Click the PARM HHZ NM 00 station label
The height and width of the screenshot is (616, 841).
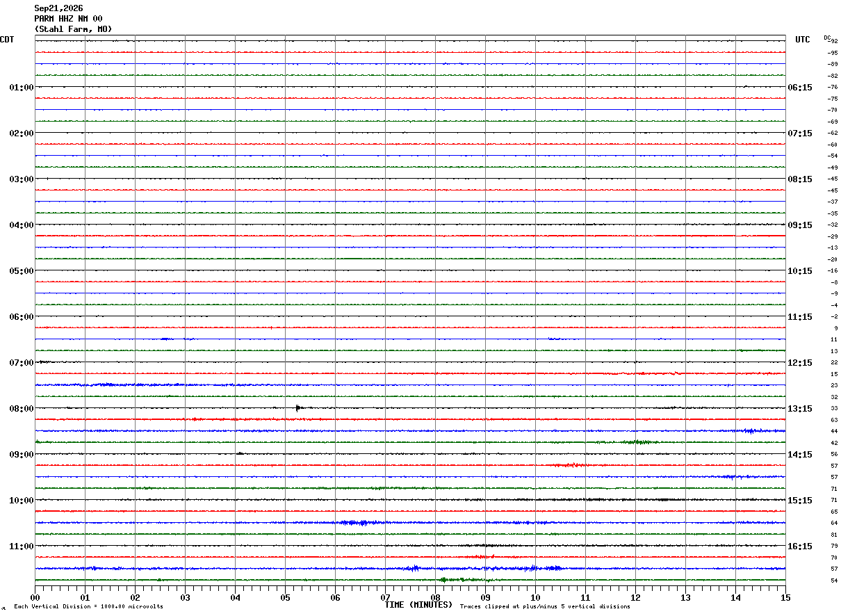[68, 19]
